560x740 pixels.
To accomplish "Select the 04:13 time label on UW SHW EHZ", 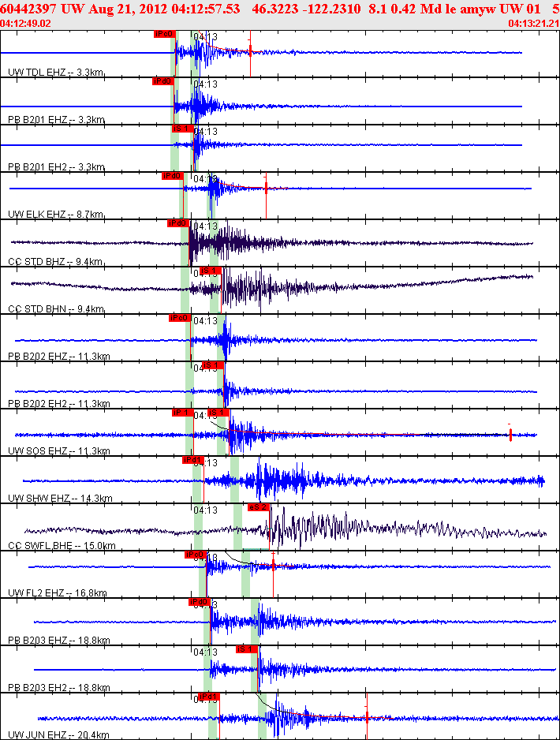I will (206, 462).
